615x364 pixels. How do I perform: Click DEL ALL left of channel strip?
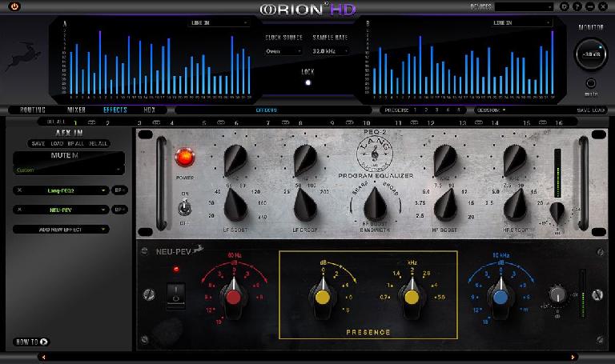pos(56,122)
